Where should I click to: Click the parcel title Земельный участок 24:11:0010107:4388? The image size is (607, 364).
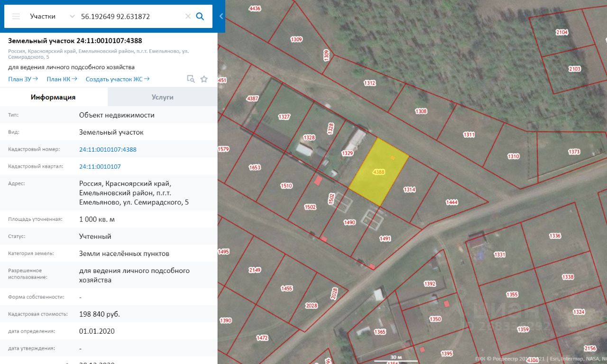[75, 41]
